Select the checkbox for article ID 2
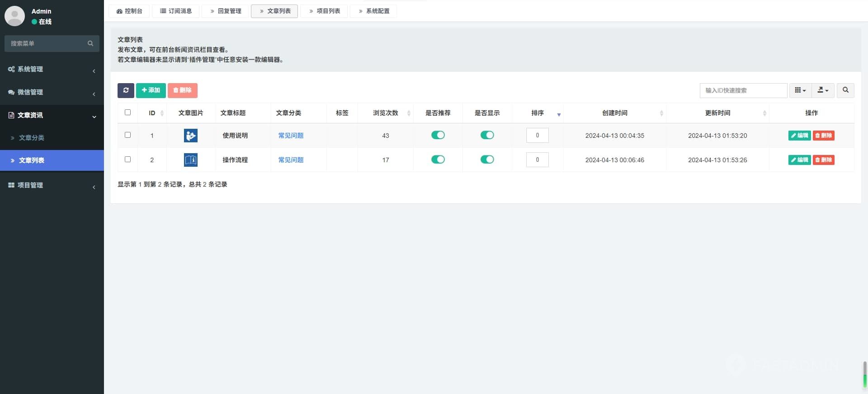Viewport: 868px width, 394px height. 127,159
